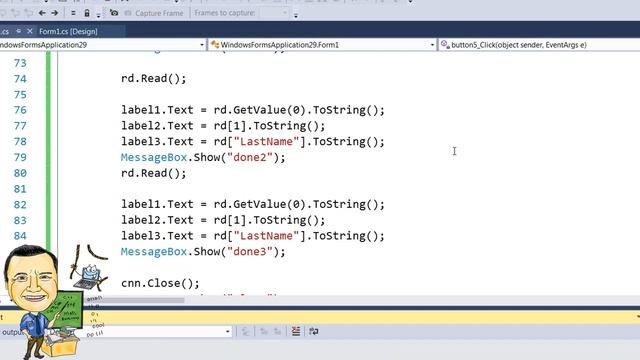
Task: Open toolbar overflow options after the lock icon
Action: click(x=98, y=16)
